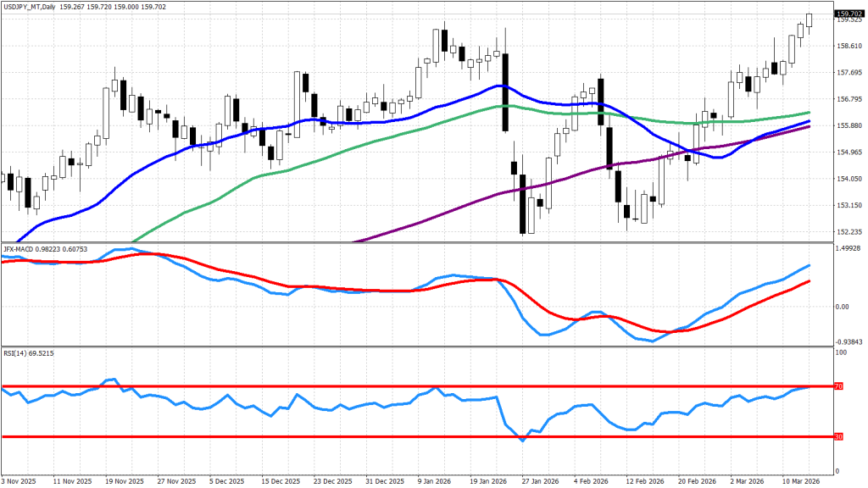Select the RSI 70 overbought level line

339,386
